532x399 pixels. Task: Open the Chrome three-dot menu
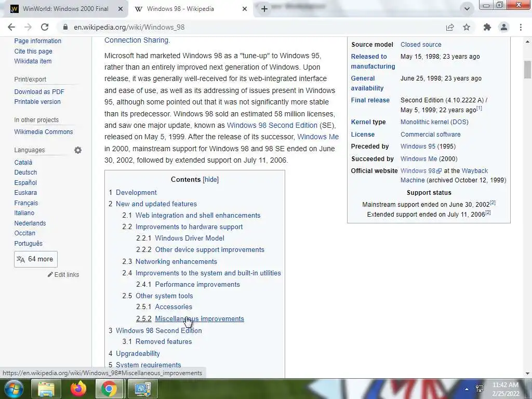521,27
